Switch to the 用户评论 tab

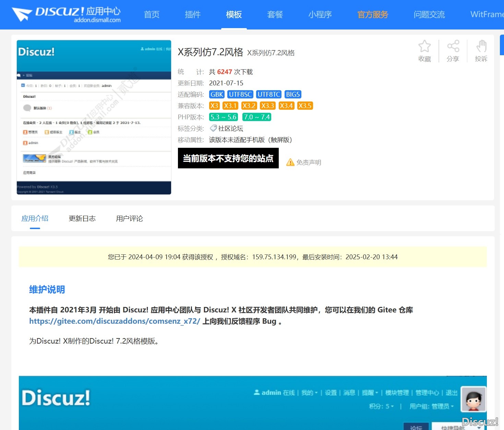click(x=129, y=218)
